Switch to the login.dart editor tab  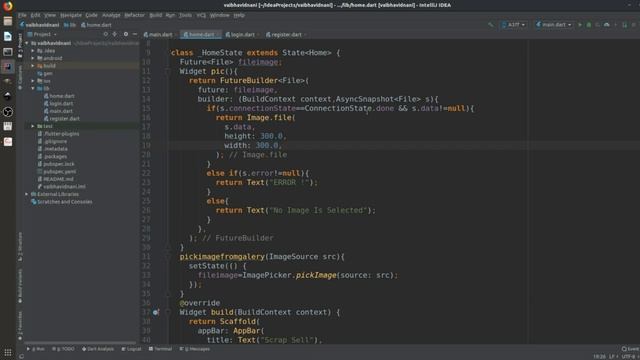241,35
